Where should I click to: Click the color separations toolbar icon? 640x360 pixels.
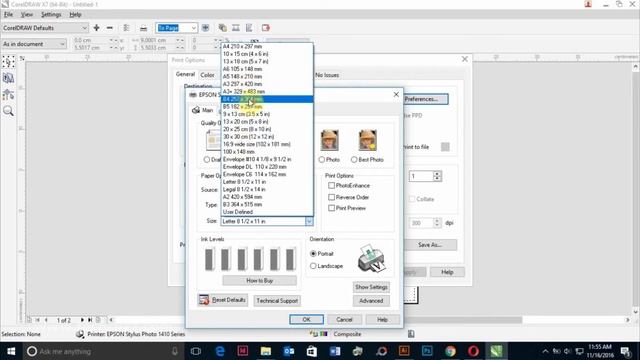click(x=222, y=28)
